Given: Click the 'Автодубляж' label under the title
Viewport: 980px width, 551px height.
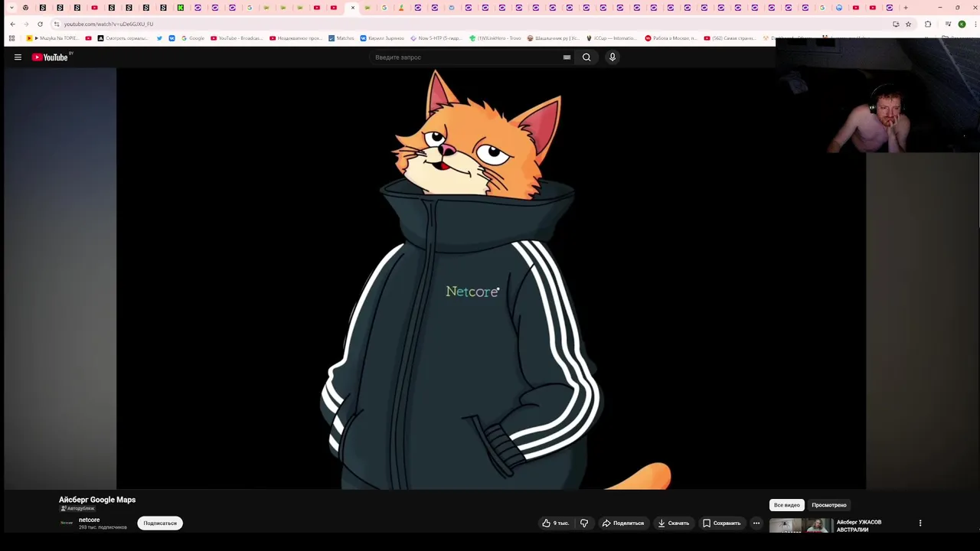Looking at the screenshot, I should pyautogui.click(x=77, y=508).
